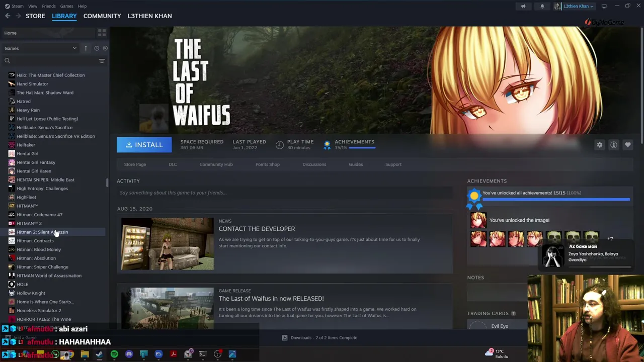Open the announcements megaphone icon
The image size is (644, 362).
pos(523,6)
